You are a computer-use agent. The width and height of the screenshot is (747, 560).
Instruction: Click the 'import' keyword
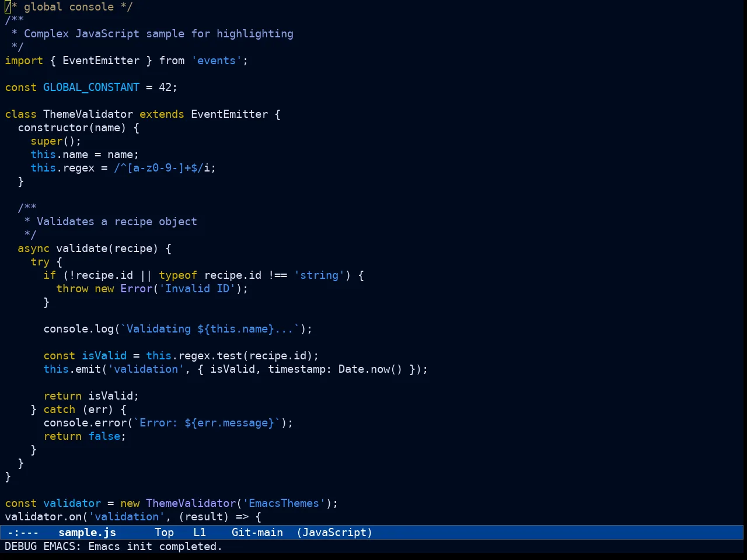[x=24, y=61]
